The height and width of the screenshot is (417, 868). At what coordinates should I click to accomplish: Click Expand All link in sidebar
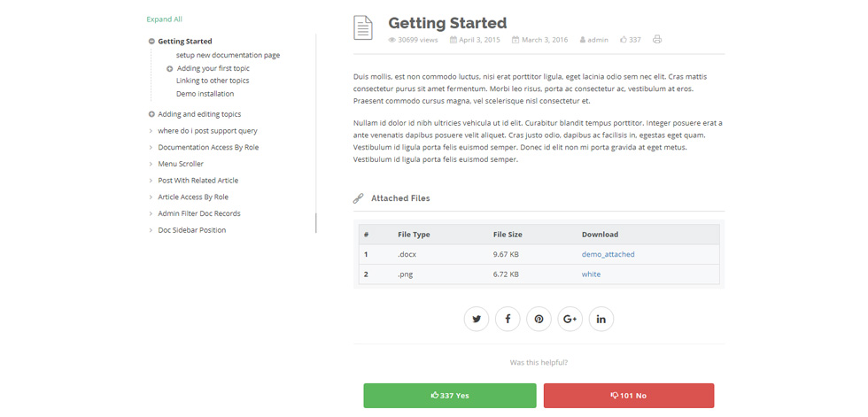(165, 19)
